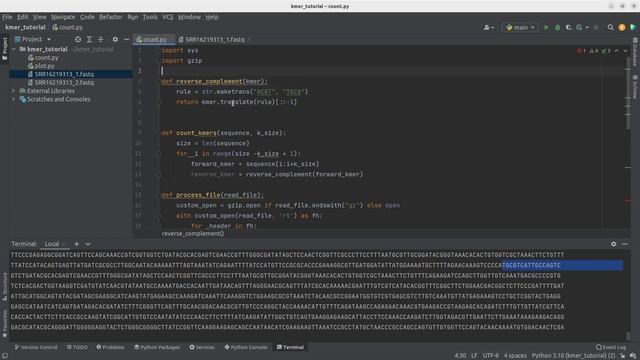Toggle the Favorites tool window stripe button
This screenshot has height=360, width=640.
(x=4, y=324)
